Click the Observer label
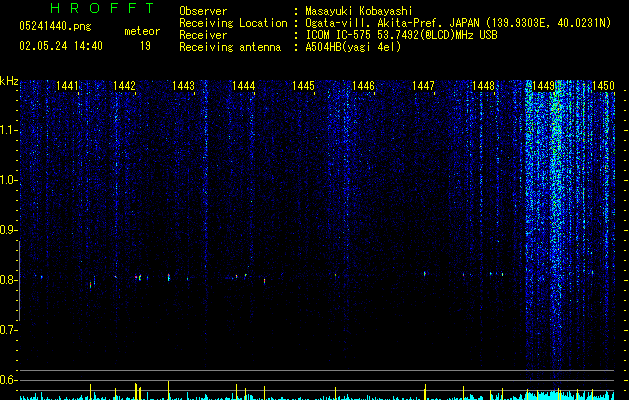629x400 pixels. pyautogui.click(x=203, y=11)
